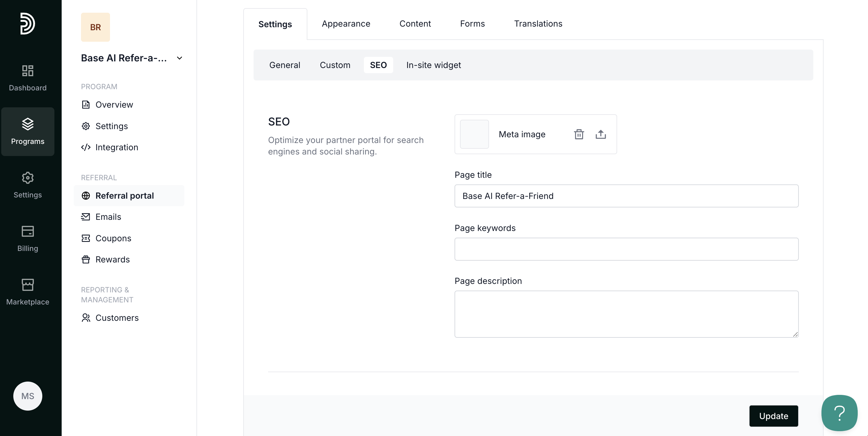The width and height of the screenshot is (868, 436).
Task: Open global Settings in left rail
Action: point(28,185)
